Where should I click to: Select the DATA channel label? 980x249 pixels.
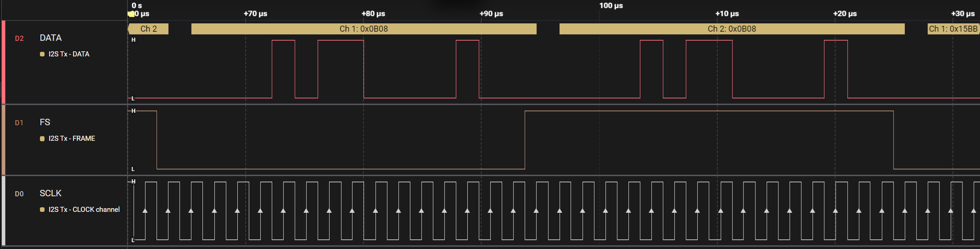coord(50,38)
